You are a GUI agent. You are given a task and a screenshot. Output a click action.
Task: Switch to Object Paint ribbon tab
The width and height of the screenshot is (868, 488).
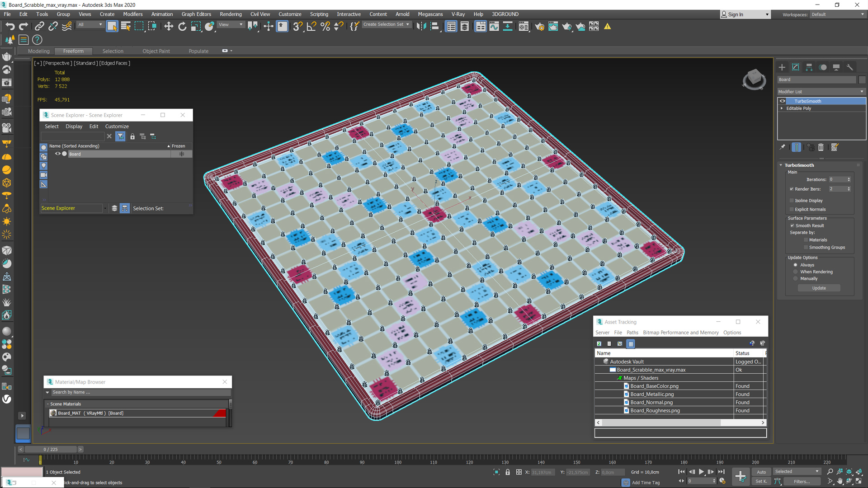click(156, 51)
